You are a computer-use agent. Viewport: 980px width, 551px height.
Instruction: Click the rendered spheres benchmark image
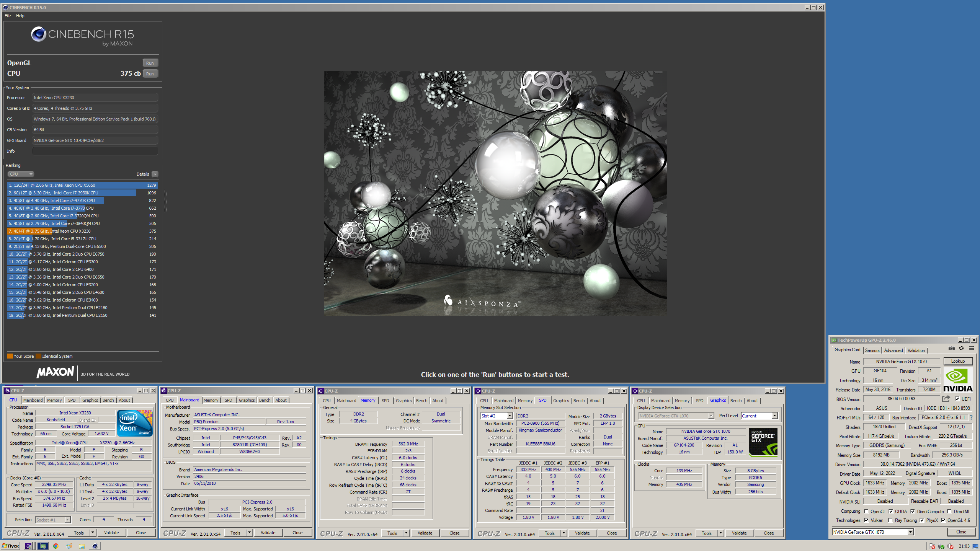(495, 193)
